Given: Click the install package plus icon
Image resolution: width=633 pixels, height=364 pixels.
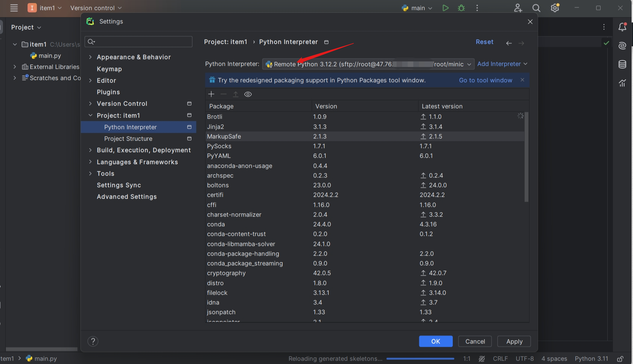Looking at the screenshot, I should pyautogui.click(x=211, y=94).
